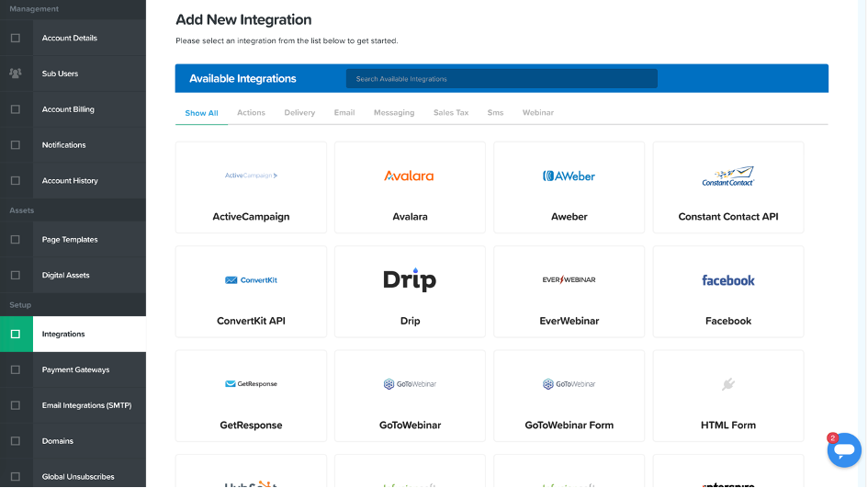The height and width of the screenshot is (488, 868).
Task: Switch to the Delivery tab
Action: click(x=299, y=112)
